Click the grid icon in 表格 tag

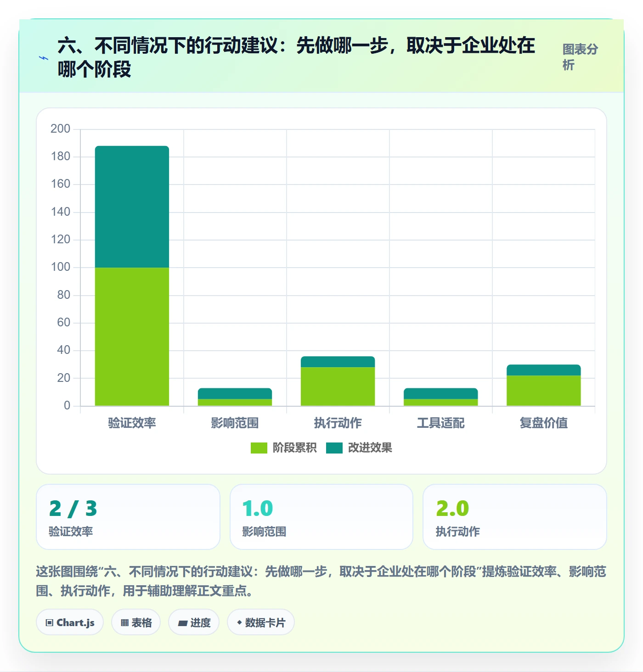[124, 623]
